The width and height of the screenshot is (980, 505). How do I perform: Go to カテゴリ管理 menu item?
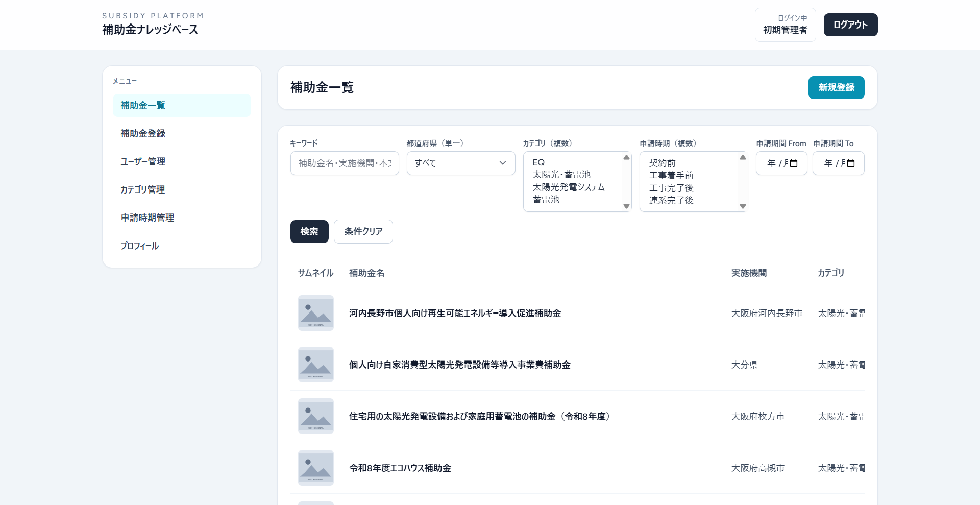point(182,189)
